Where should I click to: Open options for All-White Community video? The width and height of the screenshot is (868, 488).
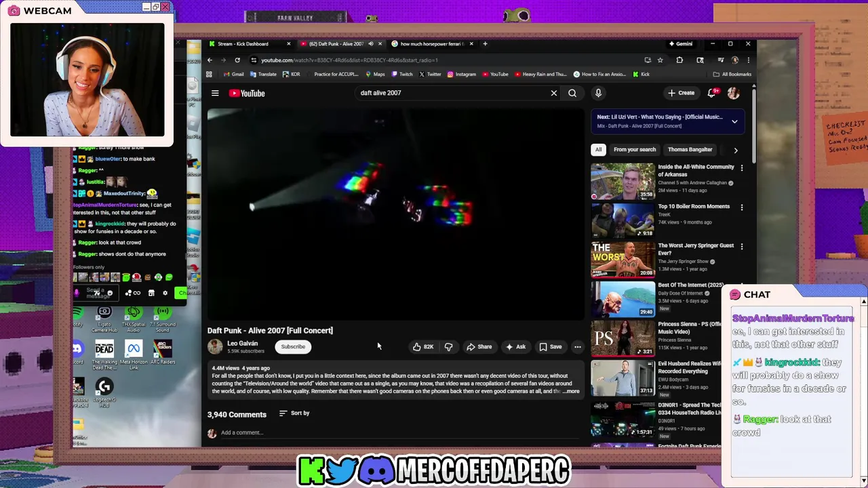[742, 167]
